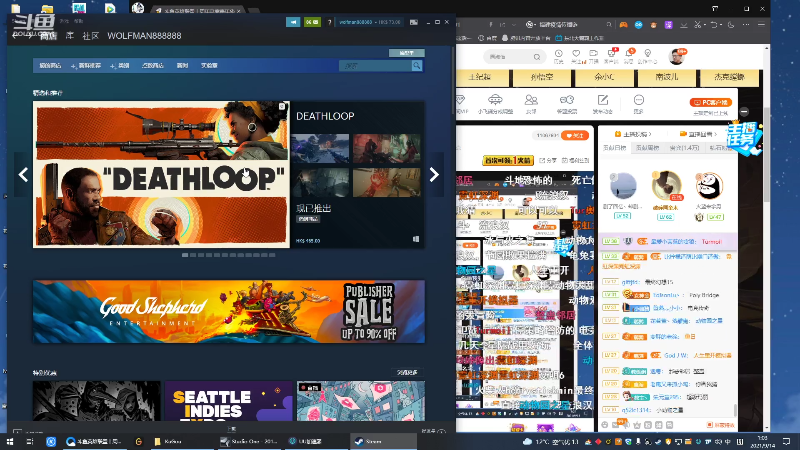Select the 贵宾(1.4万) tab on Douyu

click(684, 148)
